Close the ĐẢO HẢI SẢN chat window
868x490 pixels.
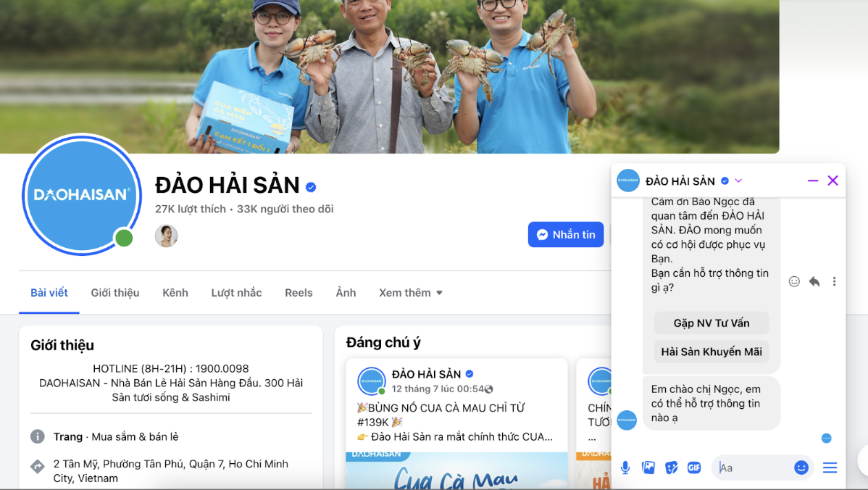832,180
